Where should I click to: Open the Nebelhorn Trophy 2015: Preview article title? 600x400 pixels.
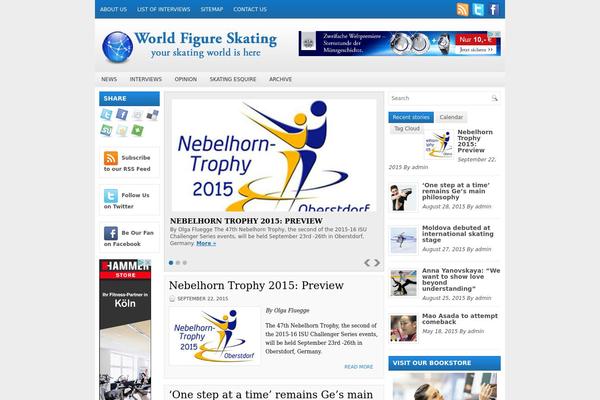256,286
